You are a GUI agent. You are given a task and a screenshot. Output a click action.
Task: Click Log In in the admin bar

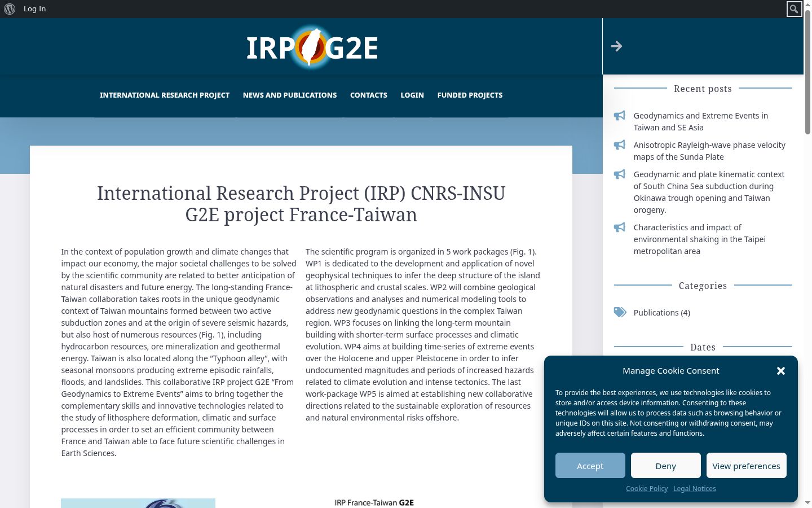coord(35,9)
